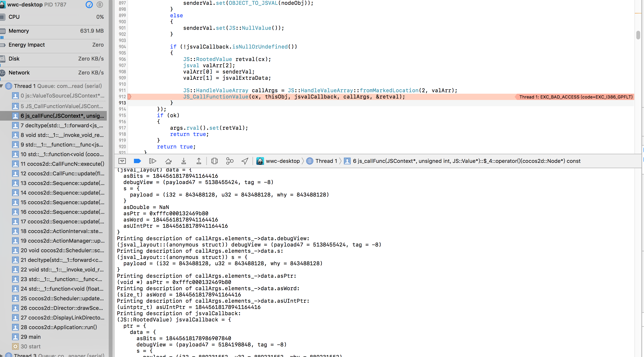This screenshot has width=644, height=357.
Task: Deactivate breakpoints with blue tag icon
Action: [x=138, y=161]
